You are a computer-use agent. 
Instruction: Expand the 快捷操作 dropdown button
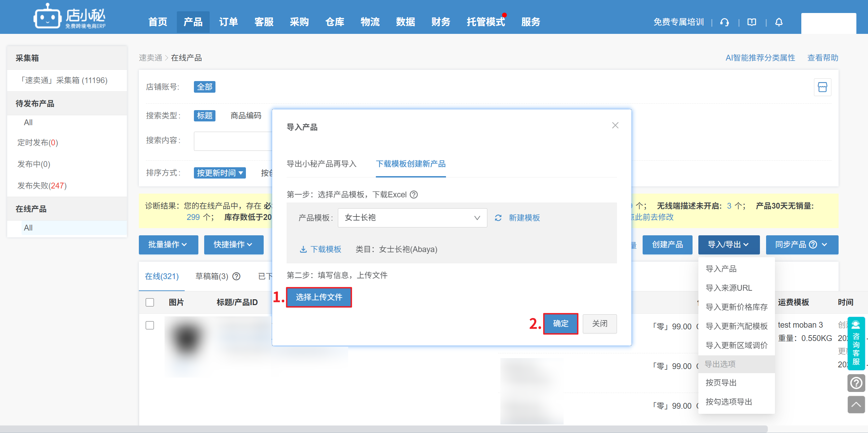234,245
